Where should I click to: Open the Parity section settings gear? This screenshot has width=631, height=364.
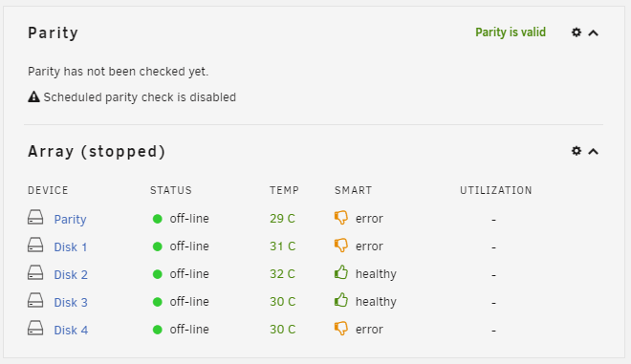pyautogui.click(x=577, y=32)
